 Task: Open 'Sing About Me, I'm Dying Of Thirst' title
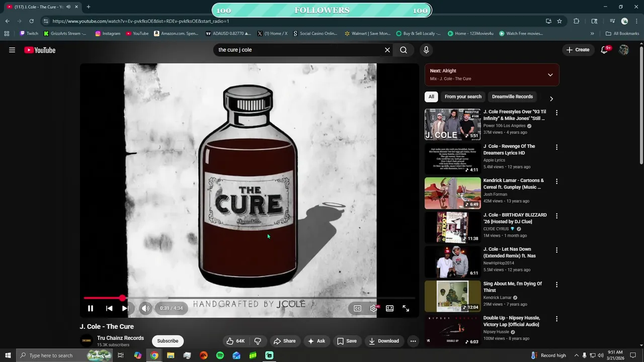tap(513, 287)
